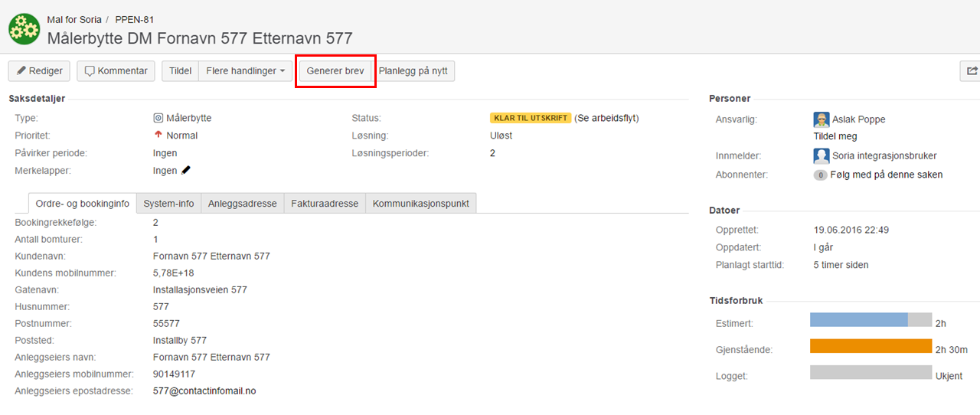Click the Tildel meg link

(x=835, y=136)
